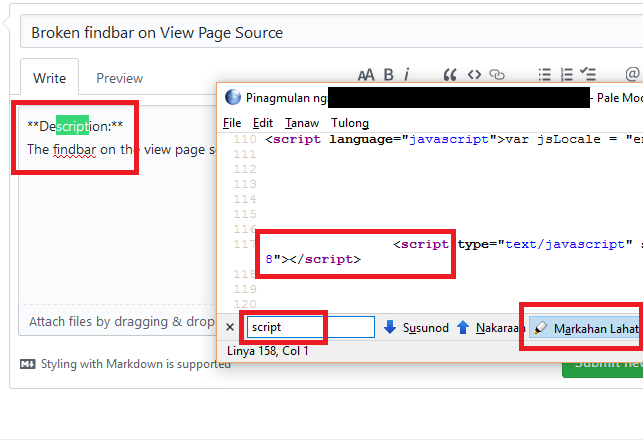Viewport: 643px width, 443px height.
Task: Click the highlighter icon on Markahan Lahat
Action: (x=540, y=327)
